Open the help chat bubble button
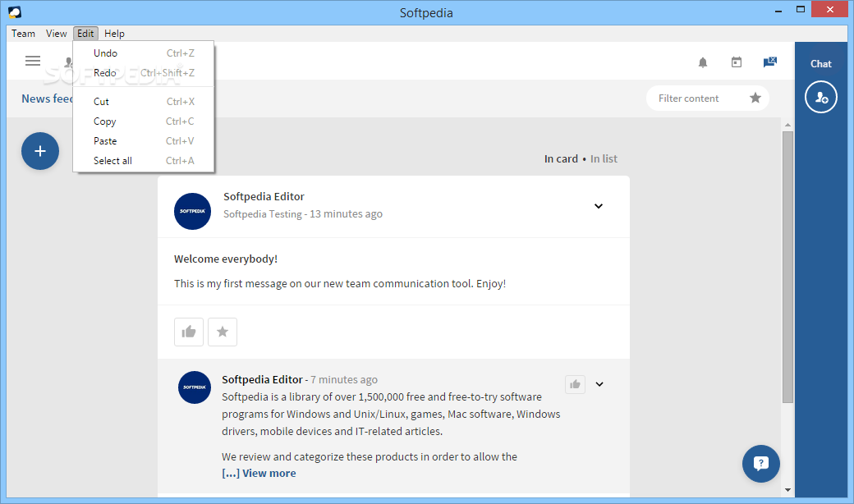854x504 pixels. [761, 464]
